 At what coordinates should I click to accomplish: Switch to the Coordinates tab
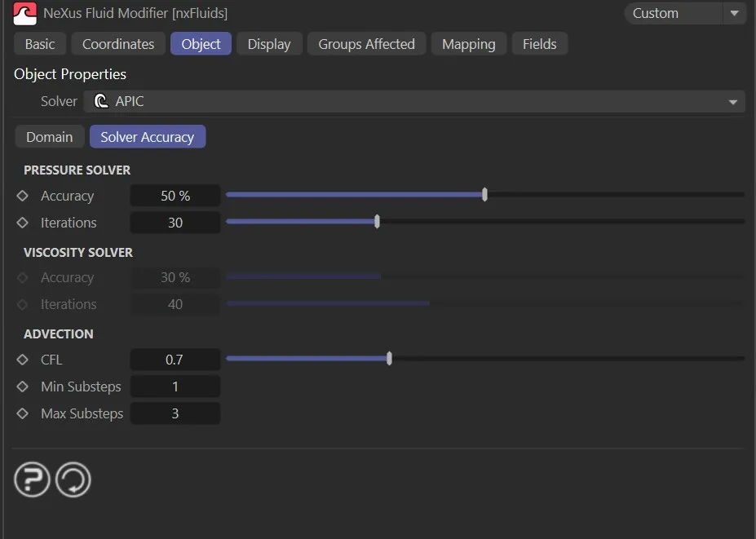(118, 44)
